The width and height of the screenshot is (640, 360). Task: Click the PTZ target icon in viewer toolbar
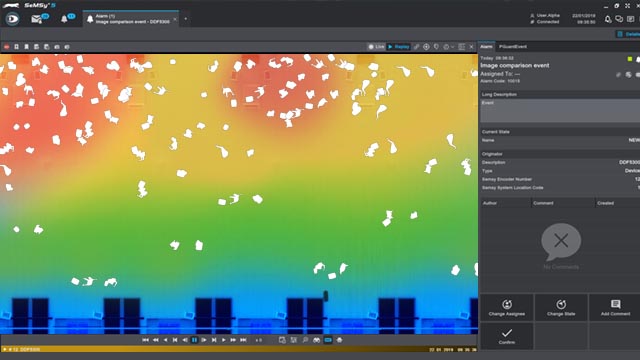(426, 47)
